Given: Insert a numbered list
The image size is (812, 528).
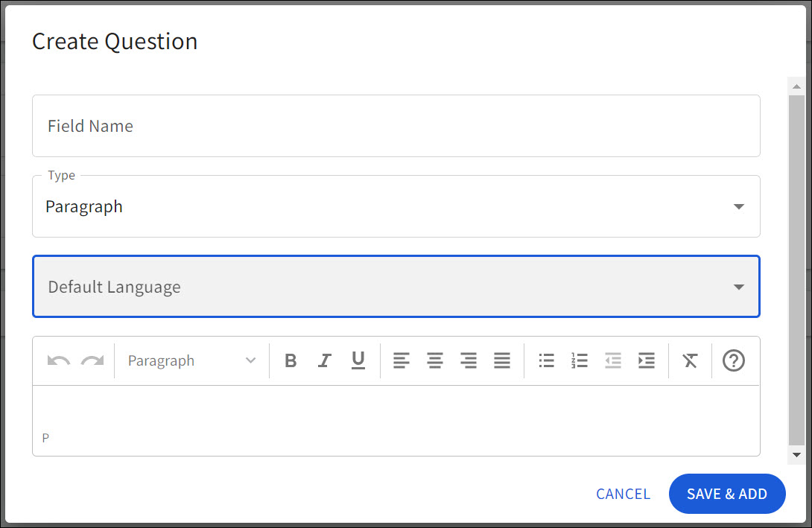Looking at the screenshot, I should [580, 360].
